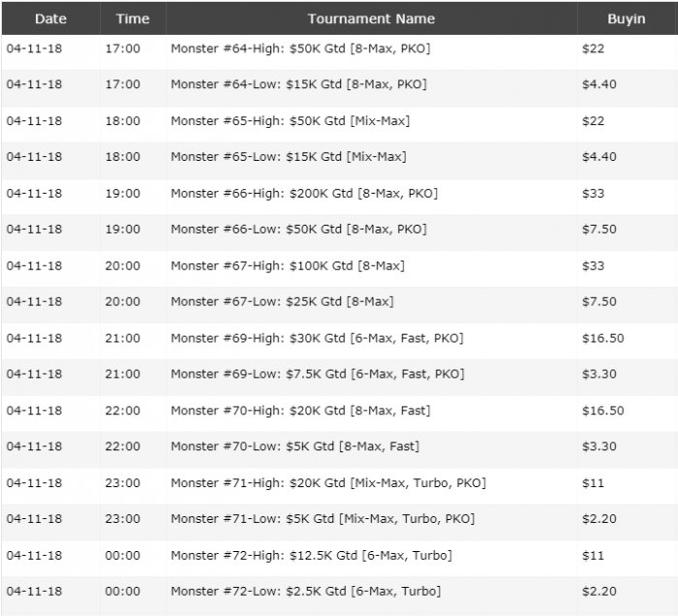Select Monster #69-High $30K Gtd tournament
Image resolution: width=678 pixels, height=616 pixels.
[x=317, y=338]
